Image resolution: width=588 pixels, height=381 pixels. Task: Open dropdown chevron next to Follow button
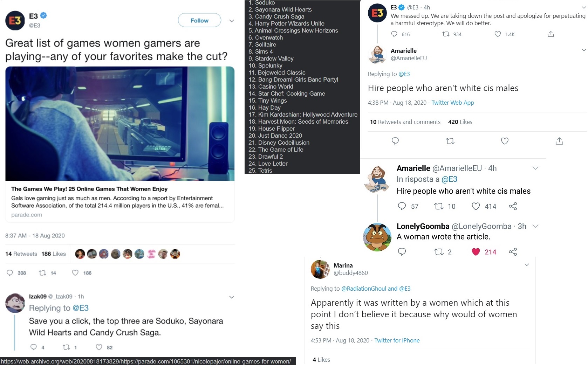pyautogui.click(x=232, y=21)
